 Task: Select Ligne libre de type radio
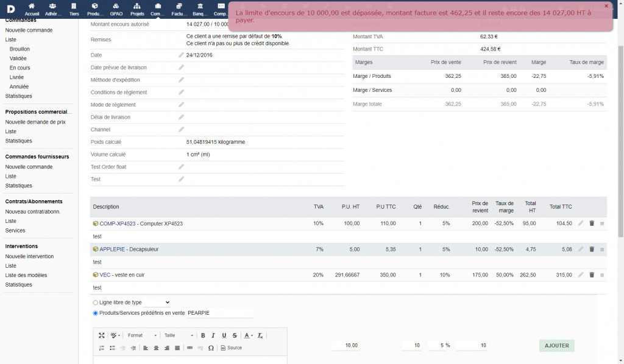pyautogui.click(x=95, y=303)
